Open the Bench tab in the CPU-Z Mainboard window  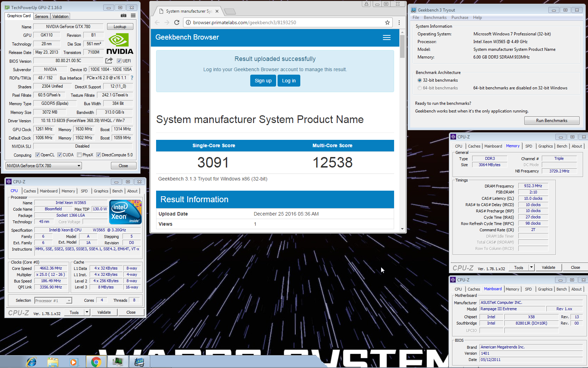tap(562, 289)
